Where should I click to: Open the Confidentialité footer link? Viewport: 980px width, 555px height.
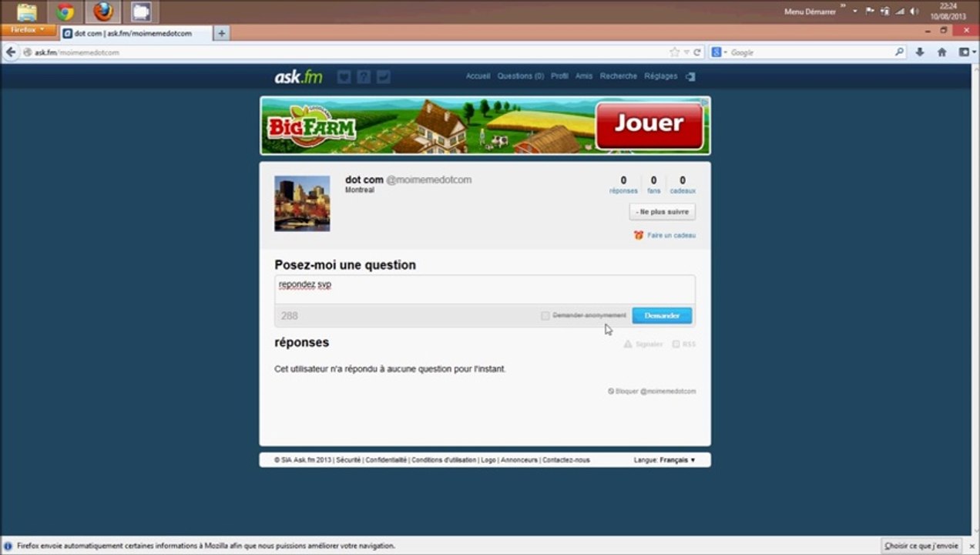tap(386, 459)
